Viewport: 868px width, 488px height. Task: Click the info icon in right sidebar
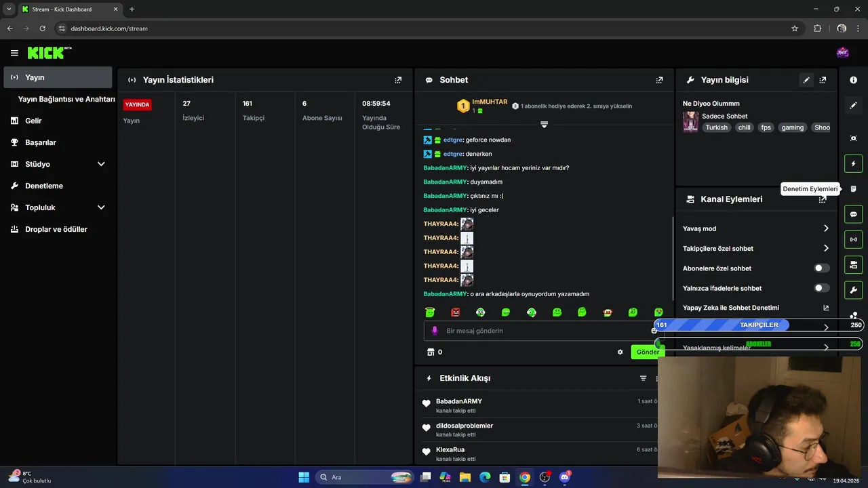[854, 80]
